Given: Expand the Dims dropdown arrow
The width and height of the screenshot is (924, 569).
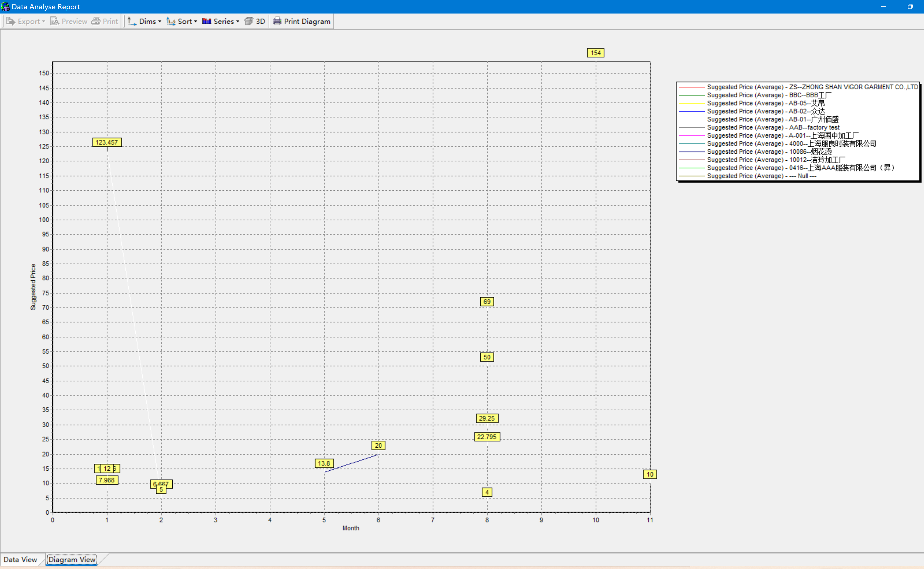Looking at the screenshot, I should click(x=160, y=22).
